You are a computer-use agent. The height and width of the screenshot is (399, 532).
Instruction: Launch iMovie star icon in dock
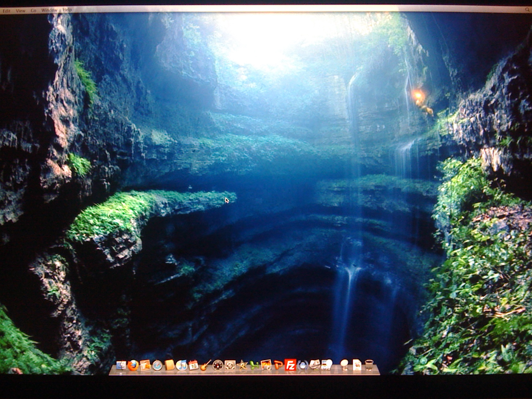click(242, 365)
